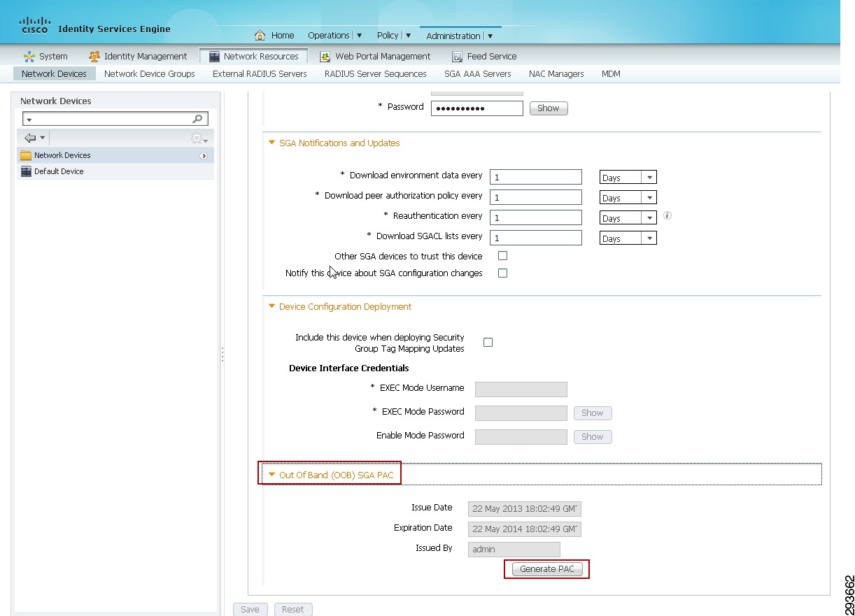
Task: Click the Default Device icon
Action: [26, 171]
